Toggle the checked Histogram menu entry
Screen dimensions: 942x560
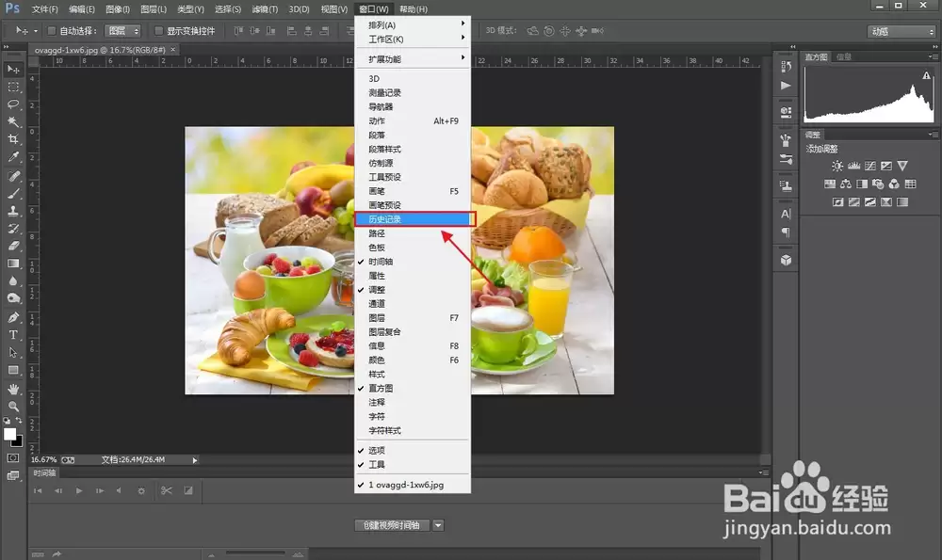point(413,389)
